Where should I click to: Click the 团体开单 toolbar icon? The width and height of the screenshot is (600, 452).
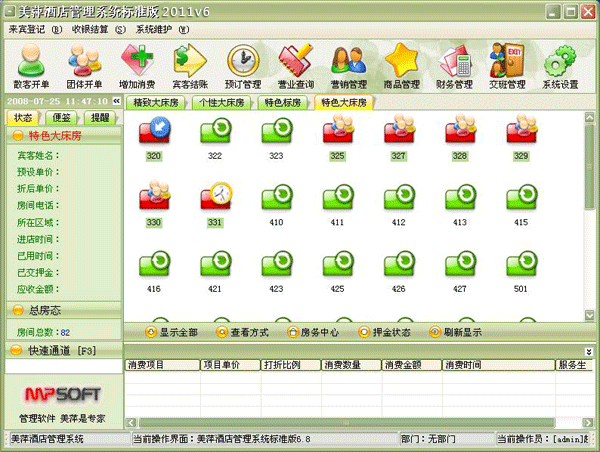(84, 66)
